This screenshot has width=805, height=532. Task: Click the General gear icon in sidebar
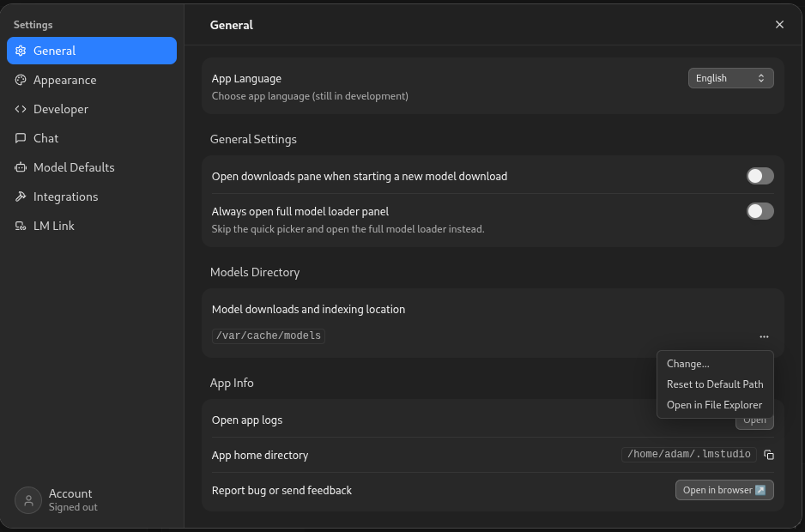click(x=21, y=51)
